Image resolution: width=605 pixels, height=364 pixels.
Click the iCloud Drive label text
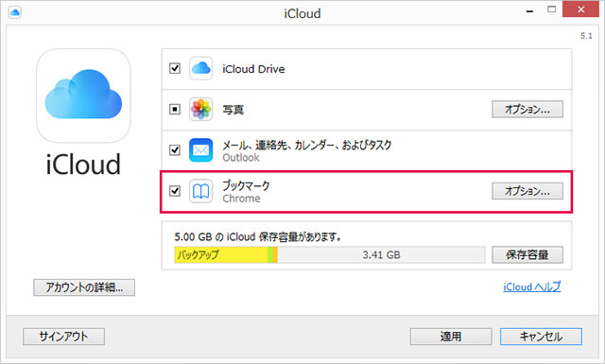[253, 69]
